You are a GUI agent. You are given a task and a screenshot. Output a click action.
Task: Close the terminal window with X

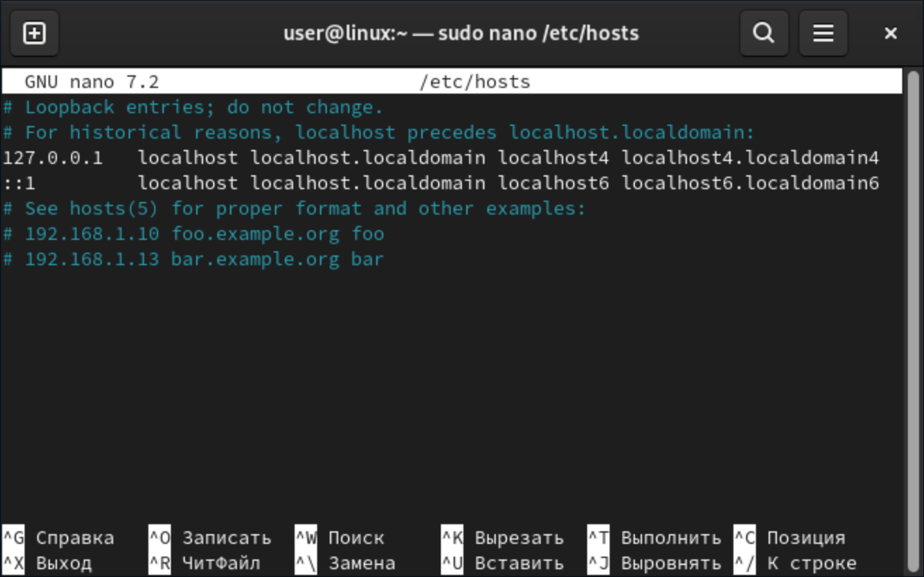coord(890,33)
